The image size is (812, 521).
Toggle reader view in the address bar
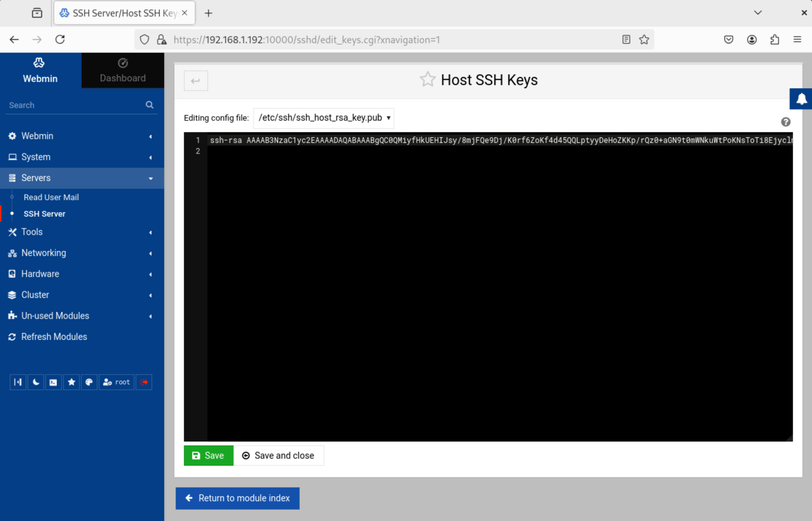(x=626, y=39)
